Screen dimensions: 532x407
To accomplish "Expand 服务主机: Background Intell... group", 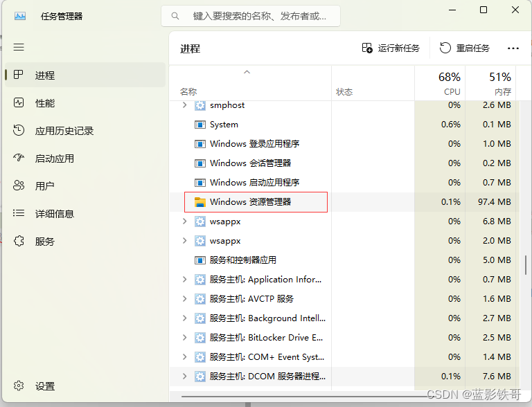I will (x=184, y=318).
